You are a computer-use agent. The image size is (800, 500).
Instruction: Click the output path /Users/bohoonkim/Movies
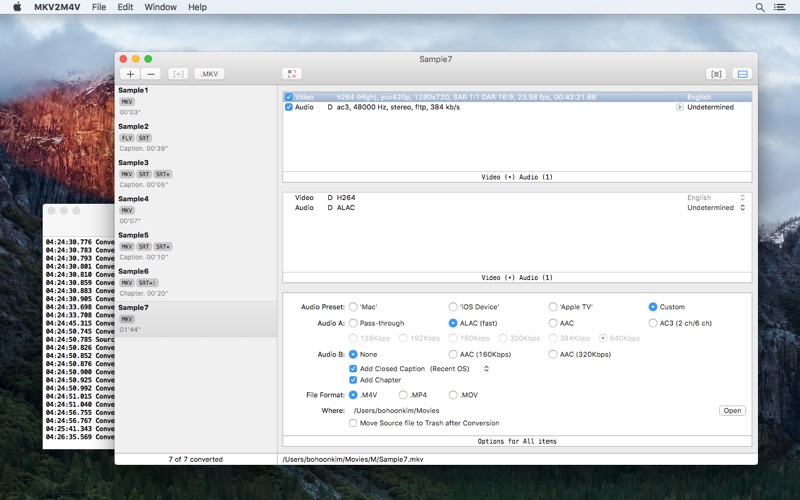pos(396,411)
